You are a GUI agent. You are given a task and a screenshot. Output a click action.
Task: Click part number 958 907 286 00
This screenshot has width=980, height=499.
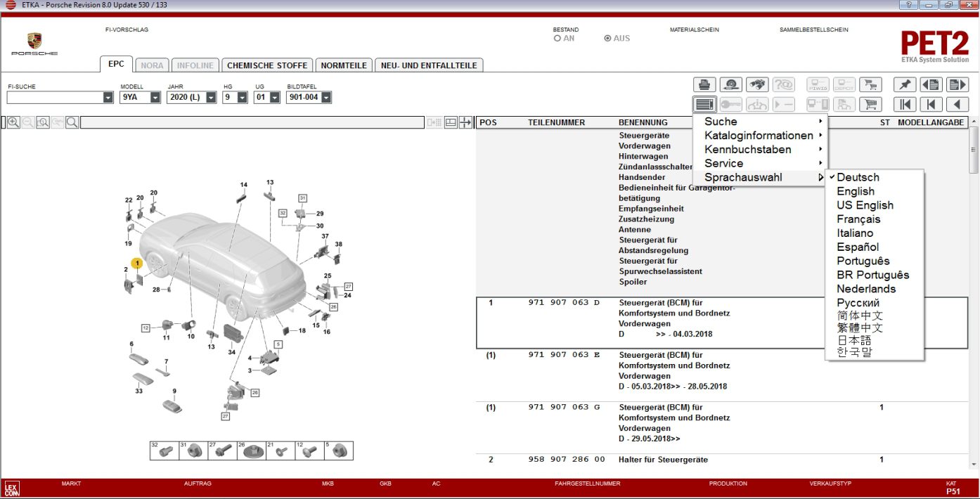tap(567, 460)
